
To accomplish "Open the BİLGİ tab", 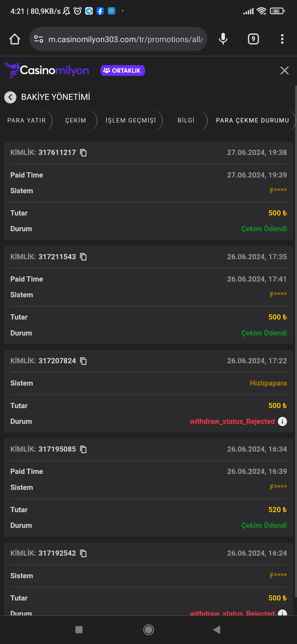I will [x=186, y=120].
